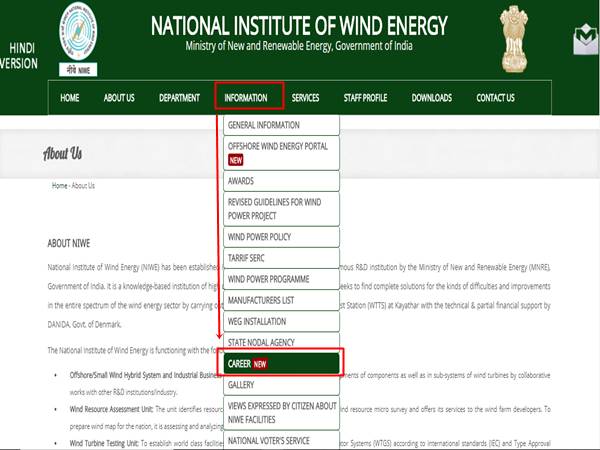Select State Nodal Agency item
The width and height of the screenshot is (600, 450).
(281, 342)
